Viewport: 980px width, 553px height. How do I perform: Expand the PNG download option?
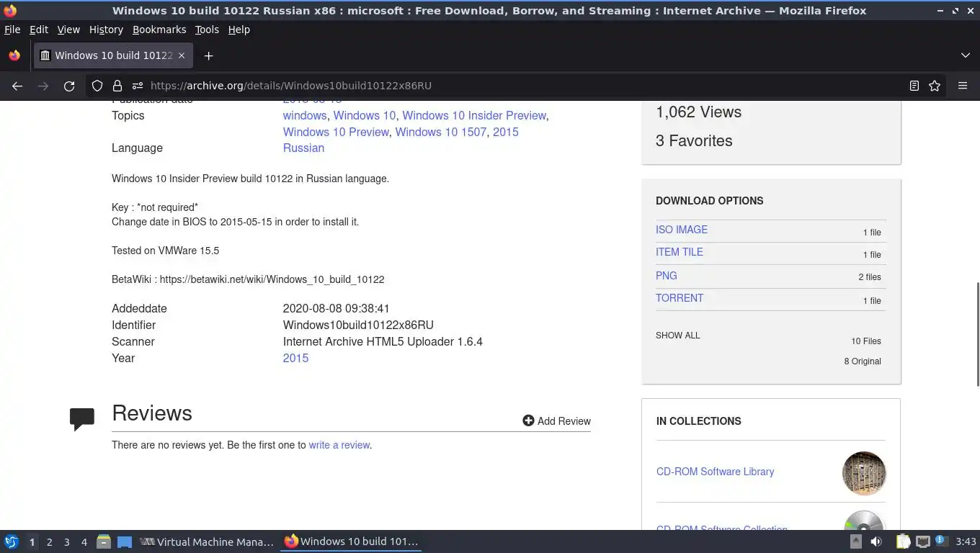[x=667, y=276]
